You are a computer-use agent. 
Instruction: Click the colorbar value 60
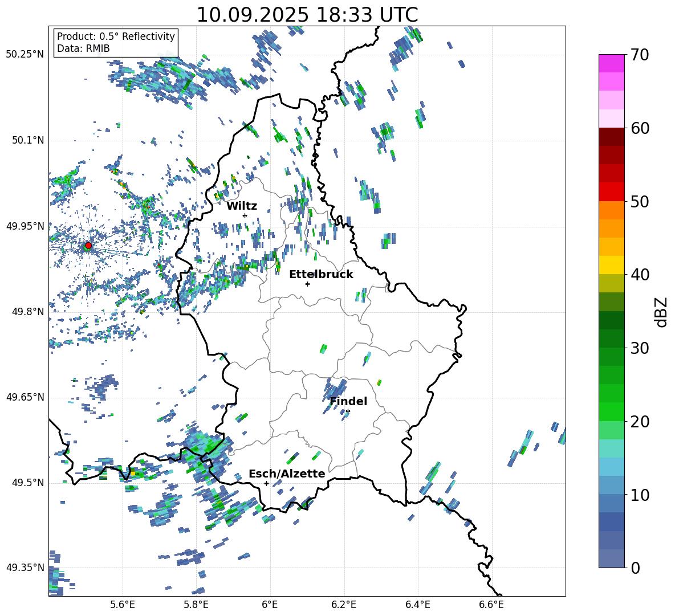coord(640,128)
